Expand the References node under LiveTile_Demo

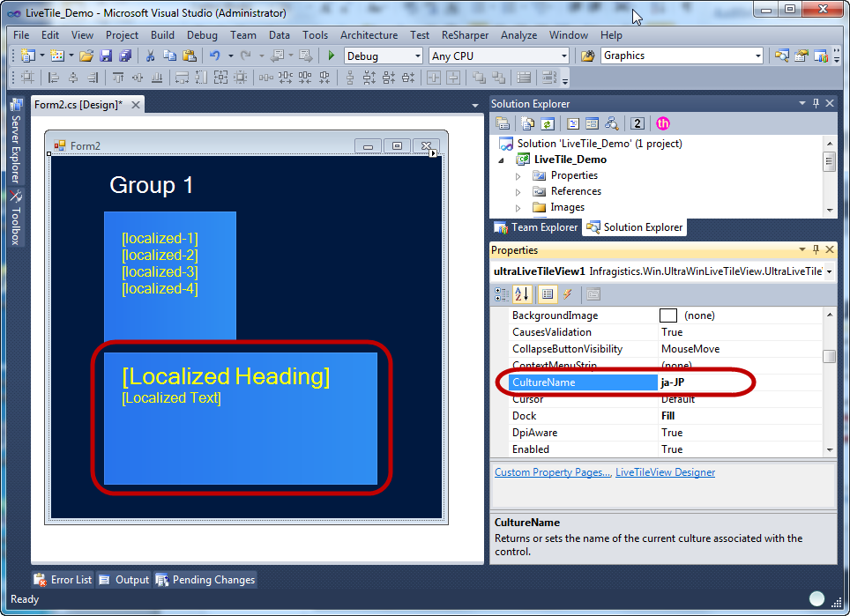(520, 191)
